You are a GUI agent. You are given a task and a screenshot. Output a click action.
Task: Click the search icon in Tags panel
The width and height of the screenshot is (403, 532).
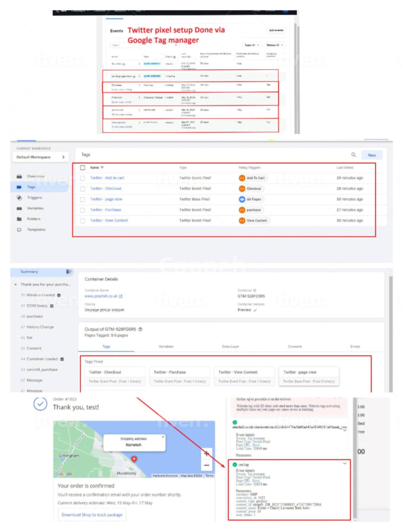(x=353, y=155)
